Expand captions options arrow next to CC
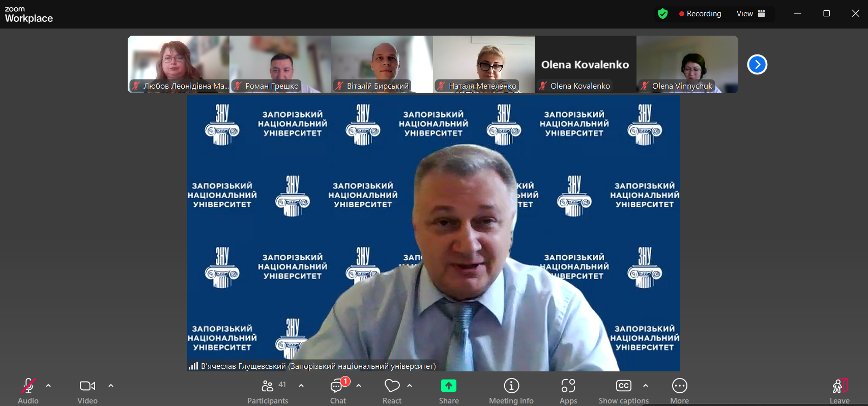This screenshot has width=868, height=406. [646, 386]
